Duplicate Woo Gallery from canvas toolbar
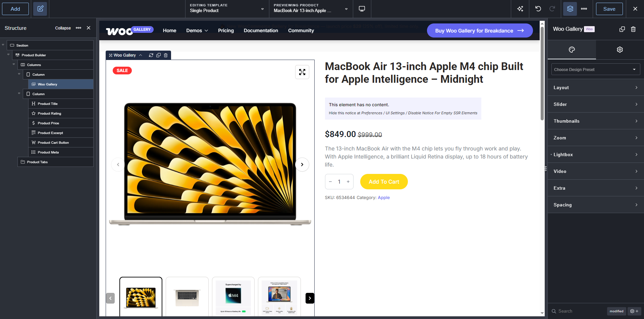The height and width of the screenshot is (319, 644). pyautogui.click(x=158, y=55)
